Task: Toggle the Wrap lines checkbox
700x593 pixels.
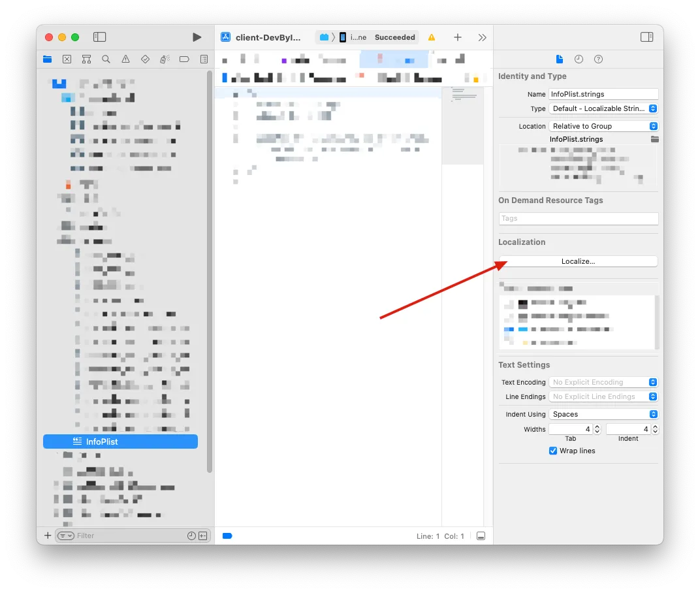Action: coord(553,451)
